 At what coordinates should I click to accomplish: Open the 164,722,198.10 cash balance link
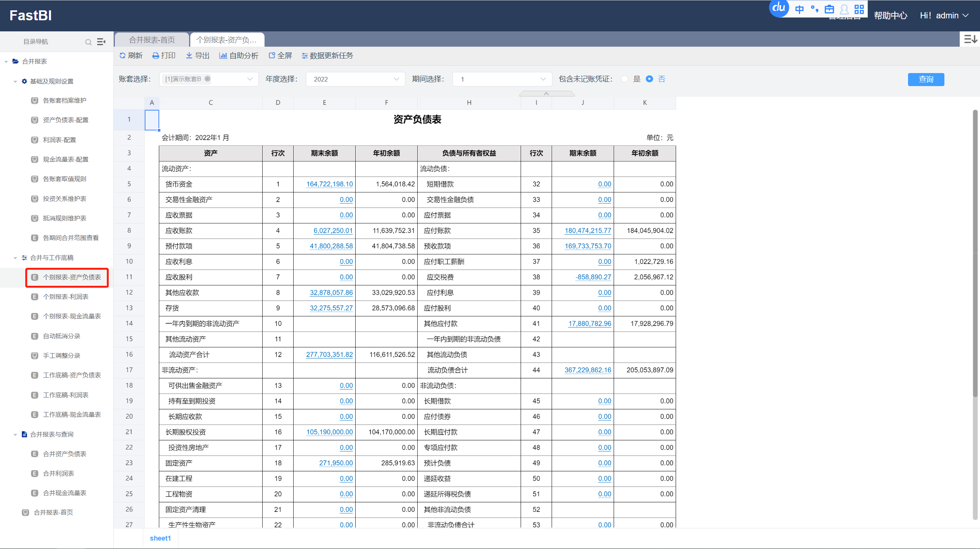(329, 184)
